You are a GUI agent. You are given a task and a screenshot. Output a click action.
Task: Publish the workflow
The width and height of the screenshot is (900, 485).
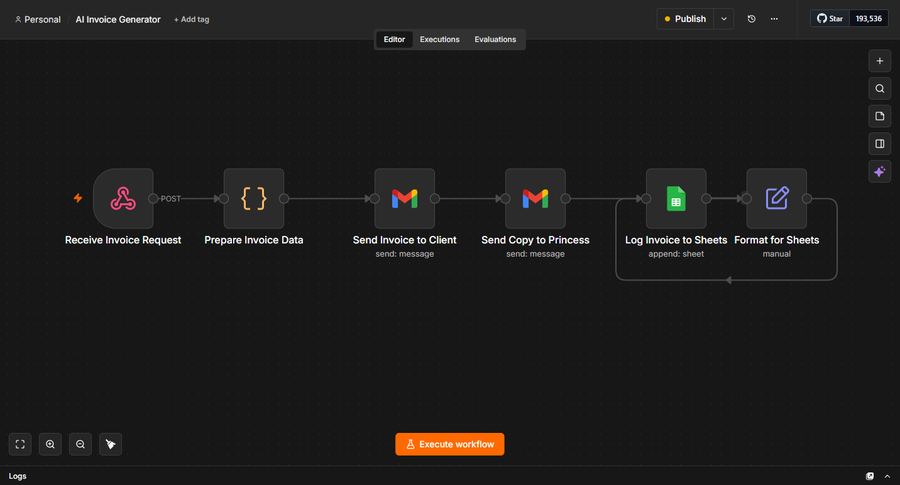coord(685,19)
